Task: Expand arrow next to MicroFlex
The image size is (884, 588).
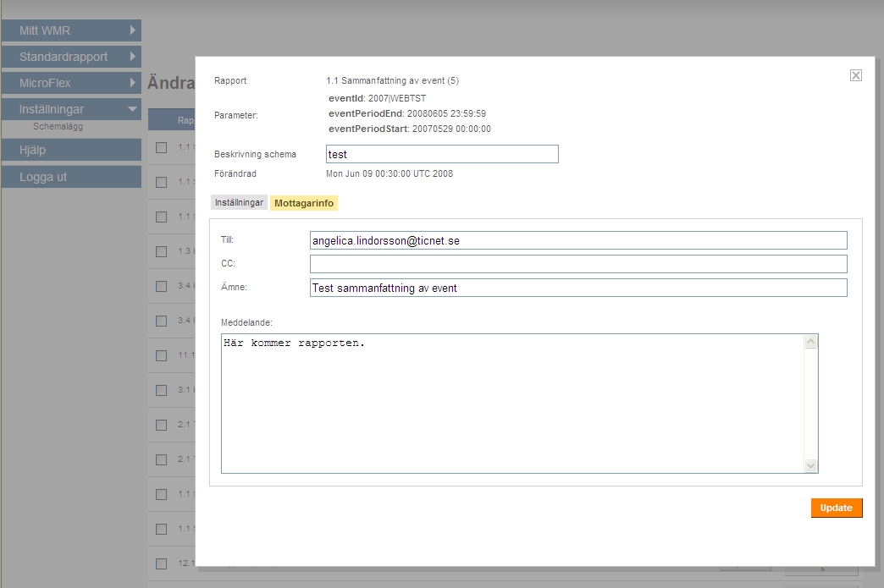Action: click(x=132, y=82)
